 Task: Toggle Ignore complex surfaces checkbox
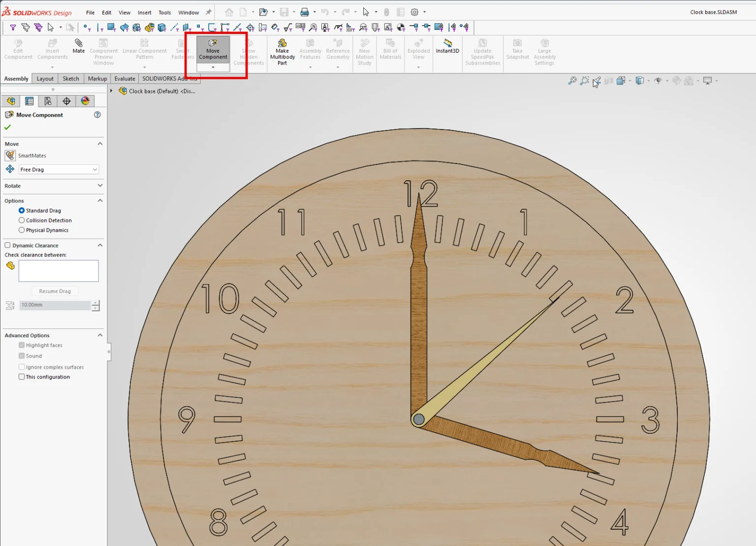[x=22, y=367]
